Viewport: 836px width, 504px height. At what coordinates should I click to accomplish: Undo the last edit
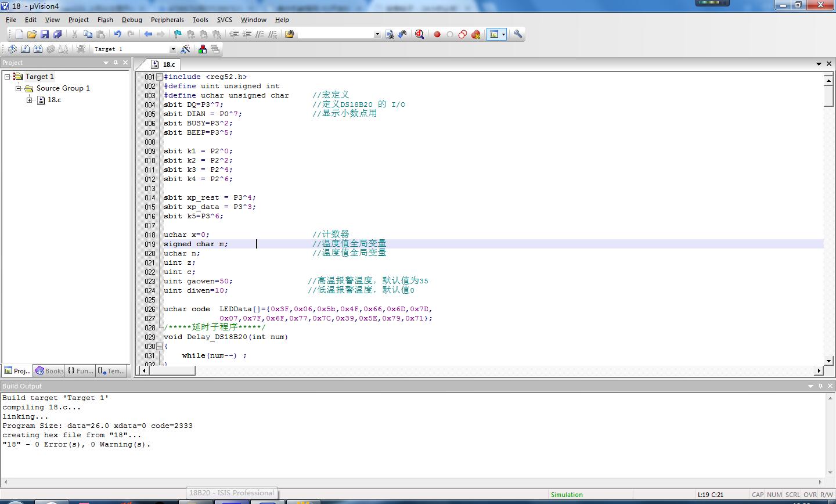[118, 34]
